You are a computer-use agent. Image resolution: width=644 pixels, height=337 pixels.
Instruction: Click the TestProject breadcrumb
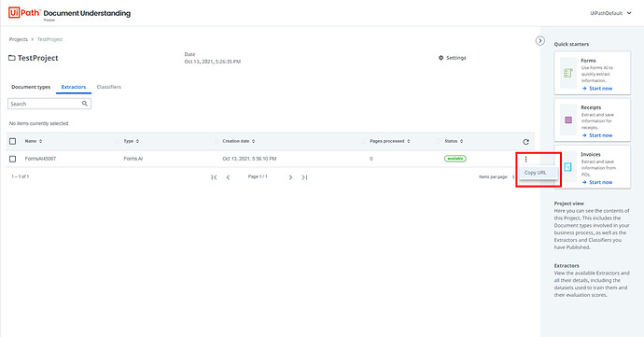click(x=49, y=39)
